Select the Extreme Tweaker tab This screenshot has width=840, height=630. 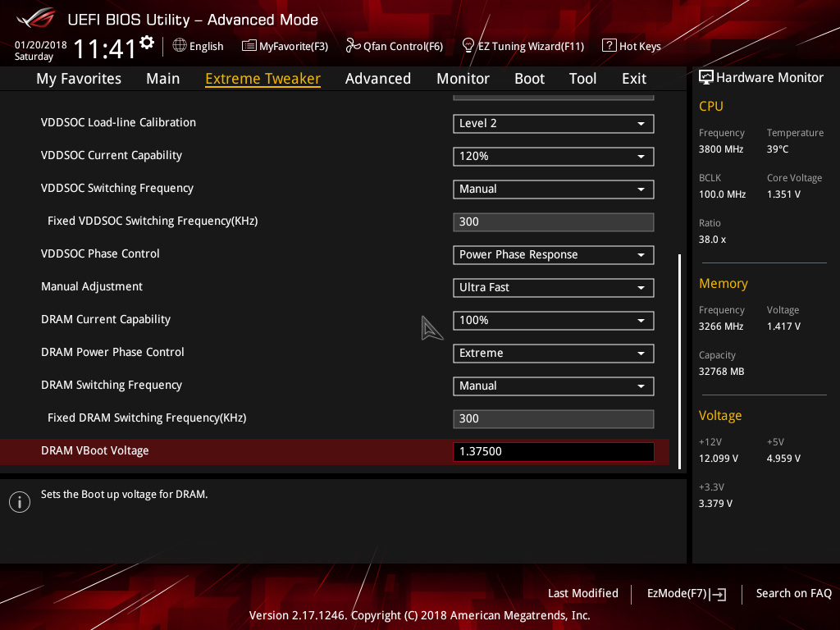pyautogui.click(x=263, y=79)
